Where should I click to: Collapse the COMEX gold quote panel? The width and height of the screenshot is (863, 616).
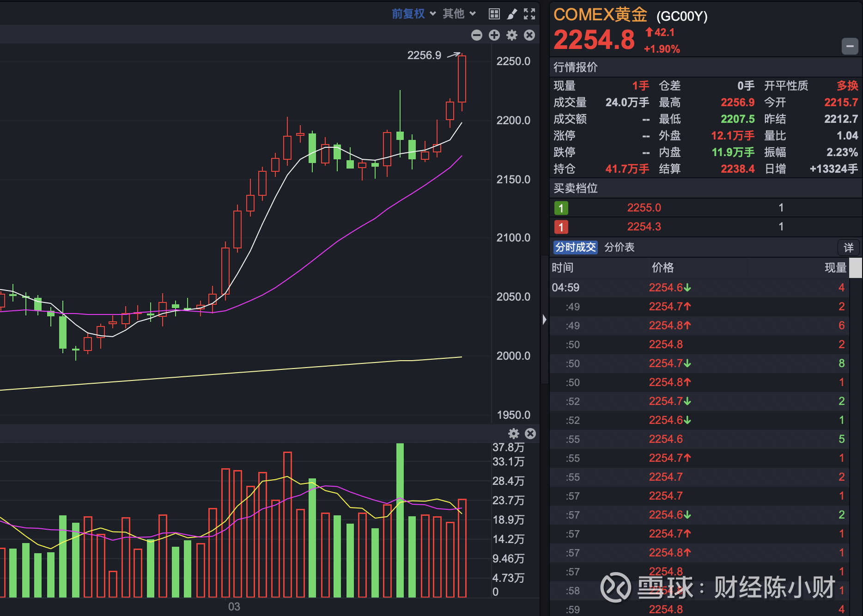850,46
